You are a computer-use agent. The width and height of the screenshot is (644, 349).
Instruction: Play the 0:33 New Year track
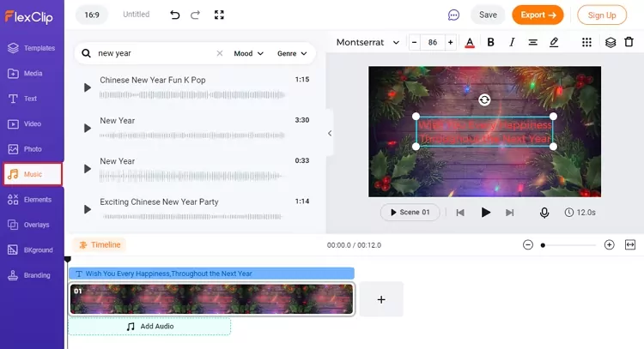point(87,169)
